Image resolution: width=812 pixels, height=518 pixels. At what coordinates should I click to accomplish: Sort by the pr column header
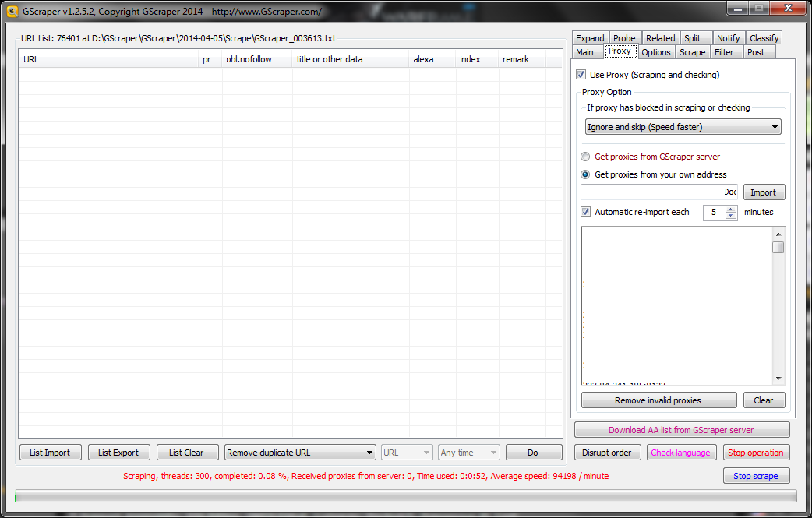click(x=210, y=59)
